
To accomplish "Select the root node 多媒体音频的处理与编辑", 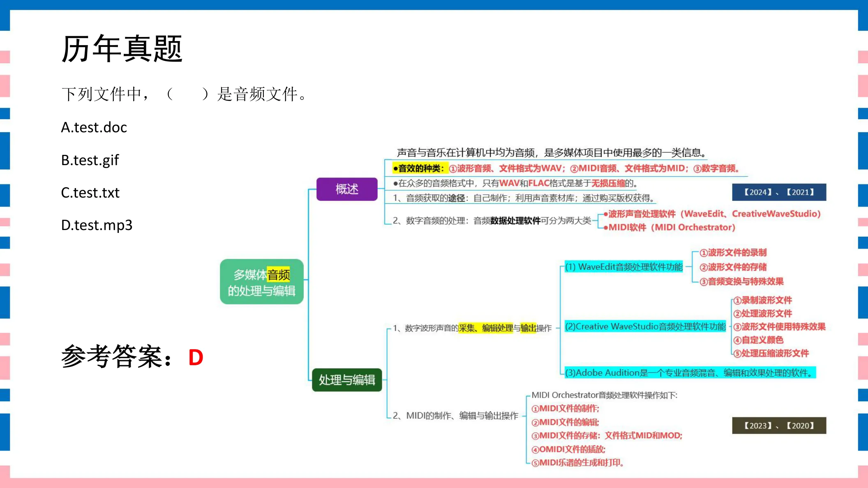I will (262, 282).
